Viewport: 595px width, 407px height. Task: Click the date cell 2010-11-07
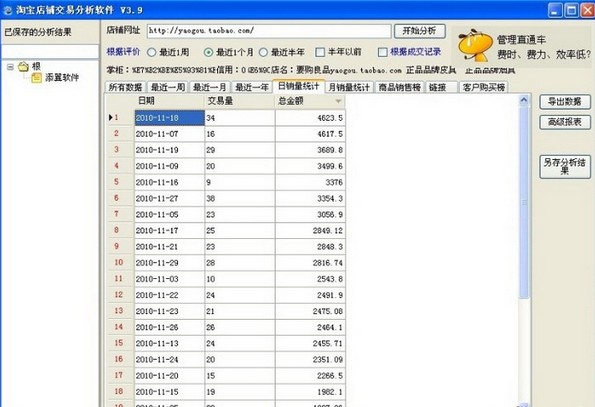[169, 134]
